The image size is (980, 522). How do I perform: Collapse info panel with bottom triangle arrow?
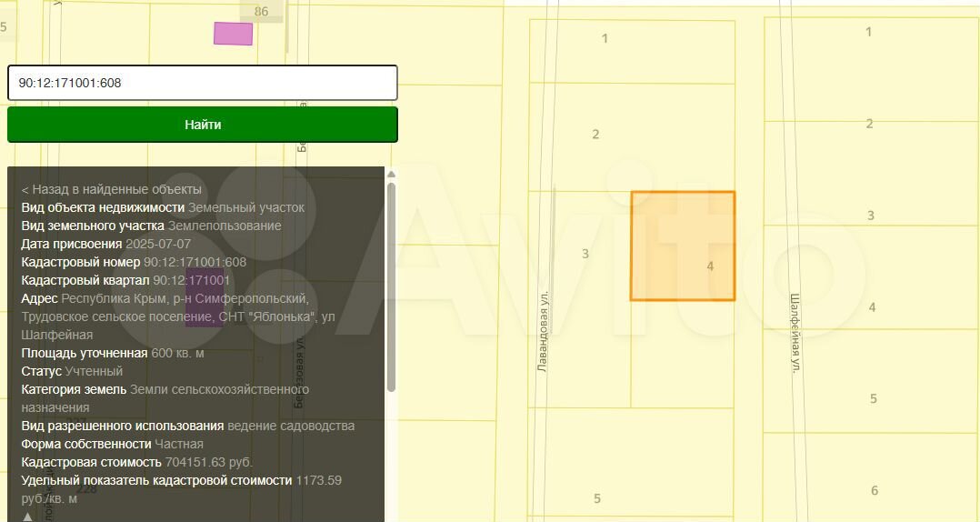(27, 517)
